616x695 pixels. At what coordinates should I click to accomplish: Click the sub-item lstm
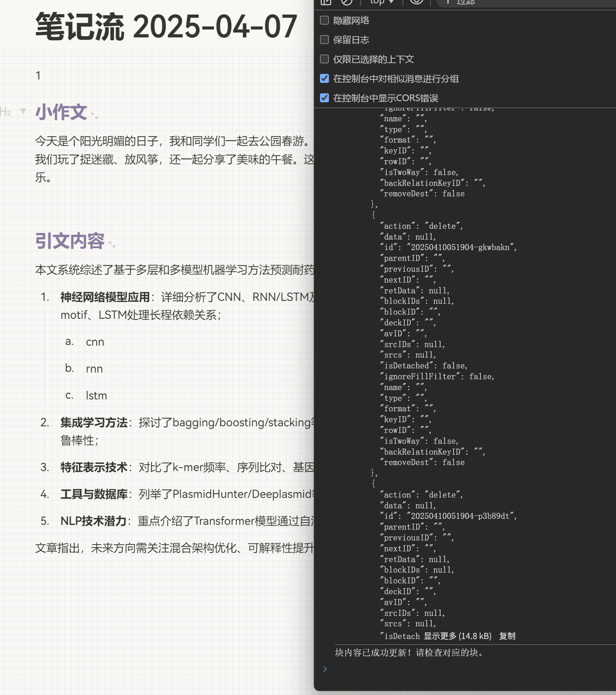[96, 396]
